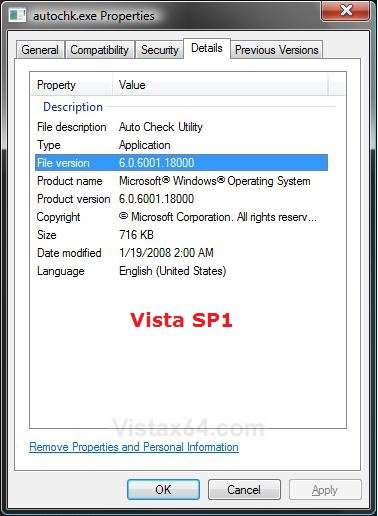Select the Copyright row
Image resolution: width=378 pixels, height=516 pixels.
(181, 217)
